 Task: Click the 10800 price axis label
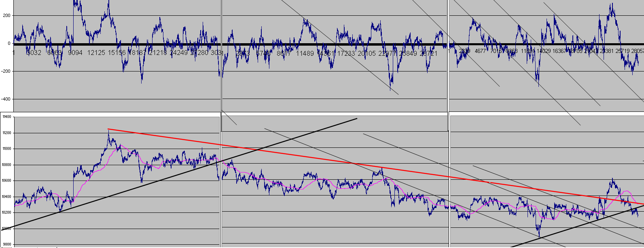[7, 165]
